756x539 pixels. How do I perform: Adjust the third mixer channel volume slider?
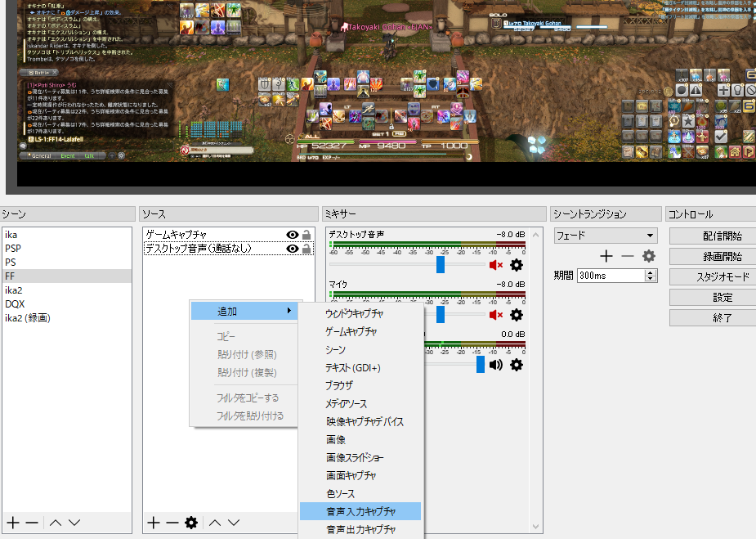pos(481,364)
